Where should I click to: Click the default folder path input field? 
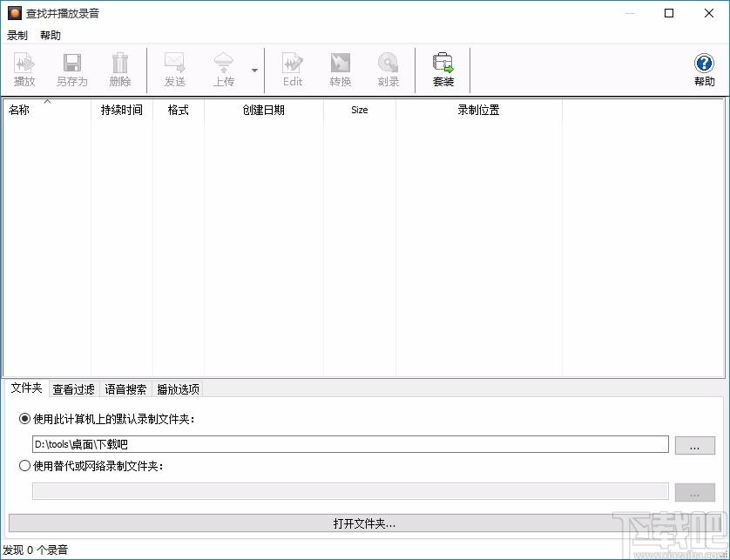coord(350,444)
